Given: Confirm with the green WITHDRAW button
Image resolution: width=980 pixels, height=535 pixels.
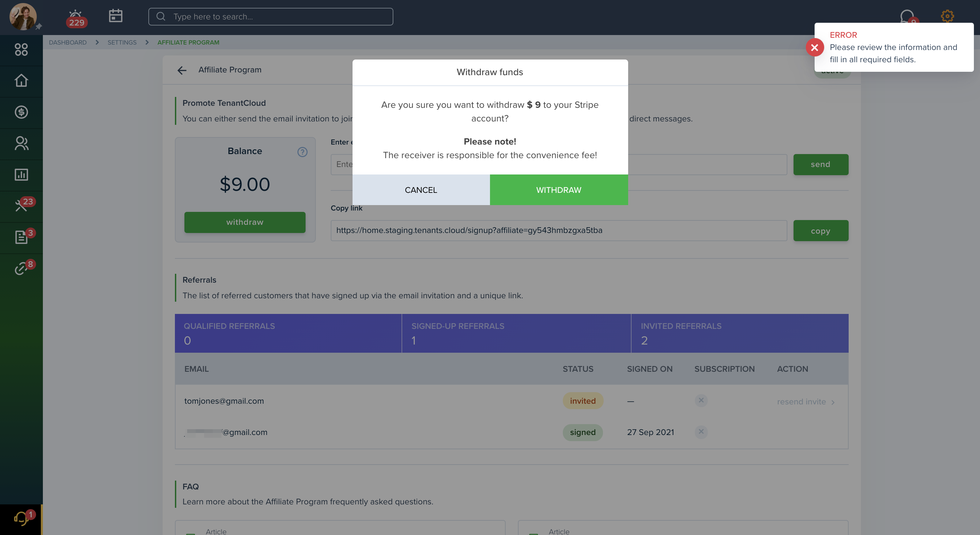Looking at the screenshot, I should click(559, 190).
